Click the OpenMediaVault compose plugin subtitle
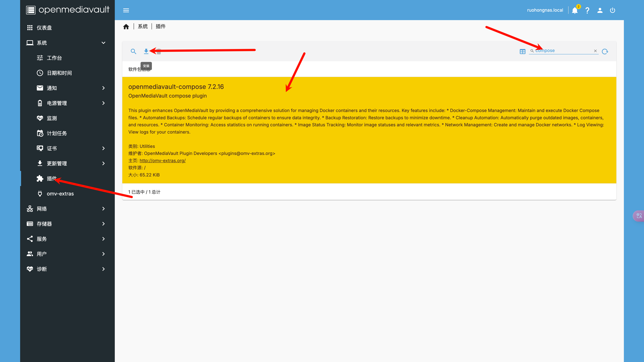Screen dimensions: 644x362 167,96
